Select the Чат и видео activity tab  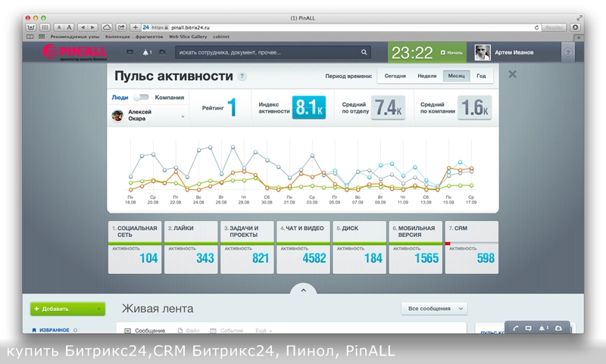coord(303,247)
